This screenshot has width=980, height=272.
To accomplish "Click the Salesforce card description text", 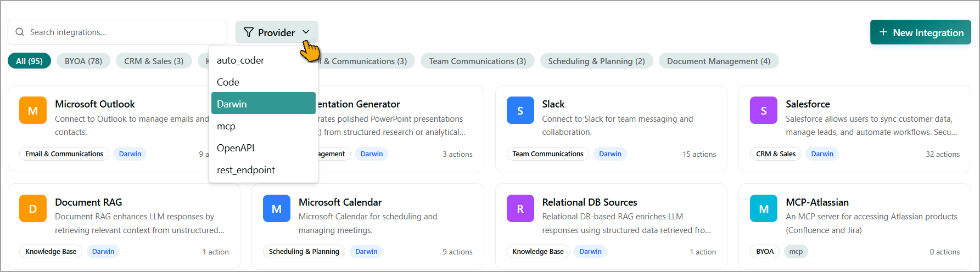I will coord(871,126).
